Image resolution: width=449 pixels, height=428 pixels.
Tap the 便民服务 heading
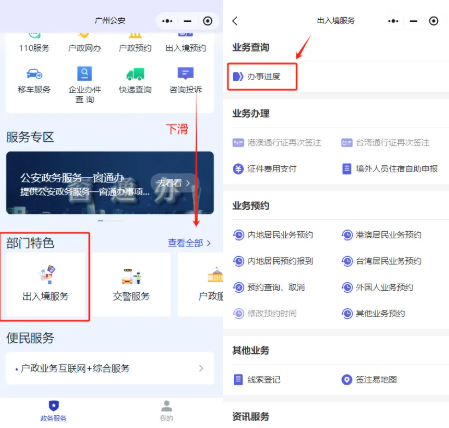coord(30,338)
